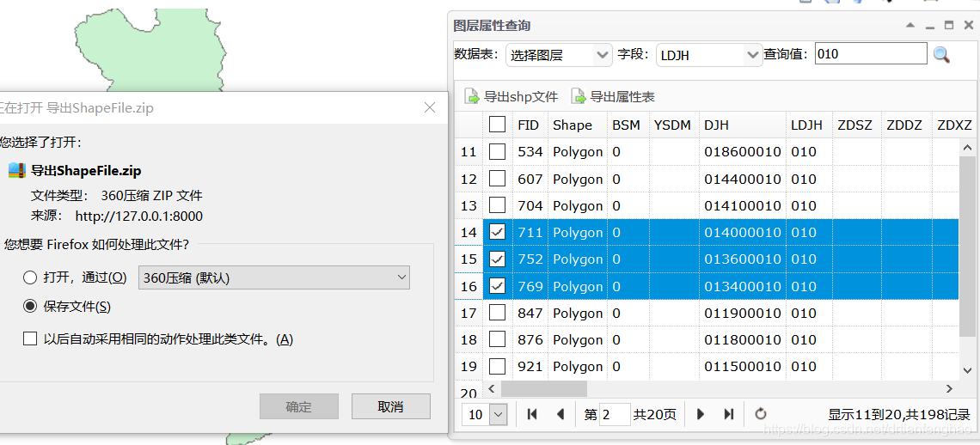Uncheck the row with FID 711
The image size is (980, 445).
coord(497,232)
